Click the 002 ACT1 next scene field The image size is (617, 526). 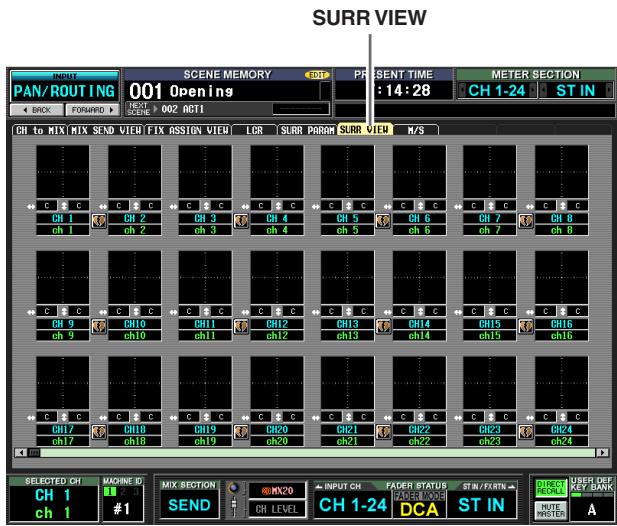tap(183, 109)
